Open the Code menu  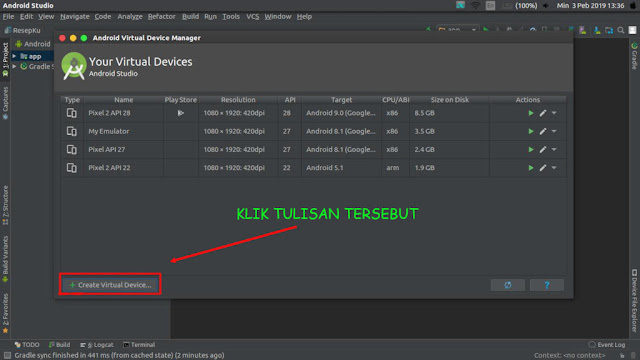[x=103, y=16]
